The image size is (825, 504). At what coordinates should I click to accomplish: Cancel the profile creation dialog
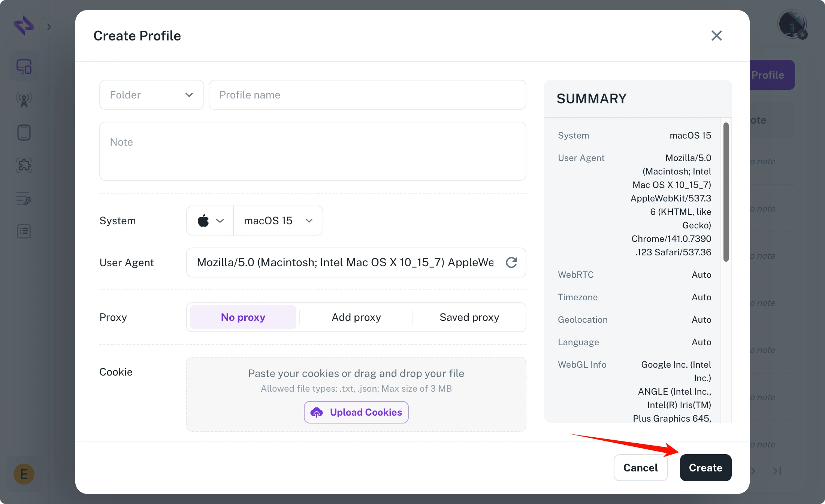[x=640, y=468]
